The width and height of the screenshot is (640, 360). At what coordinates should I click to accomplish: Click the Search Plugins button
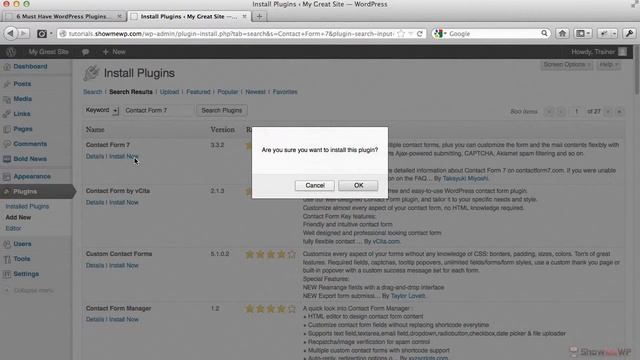click(222, 110)
